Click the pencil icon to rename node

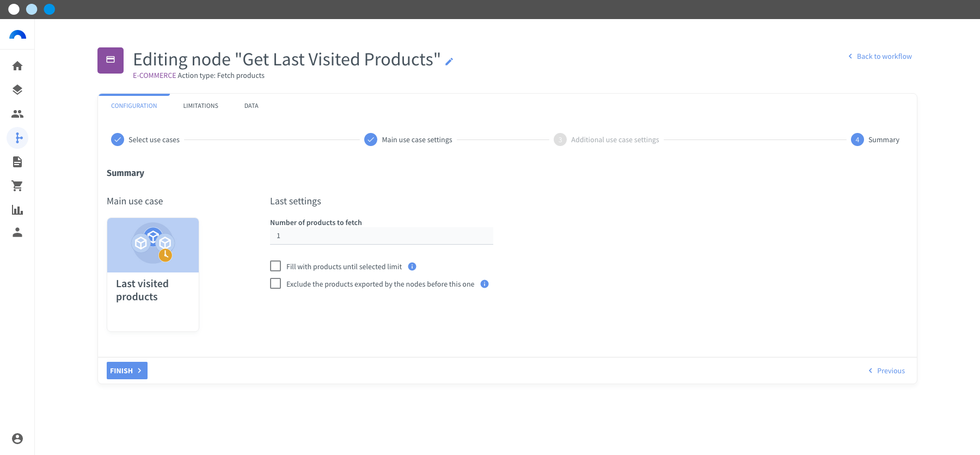click(x=449, y=62)
